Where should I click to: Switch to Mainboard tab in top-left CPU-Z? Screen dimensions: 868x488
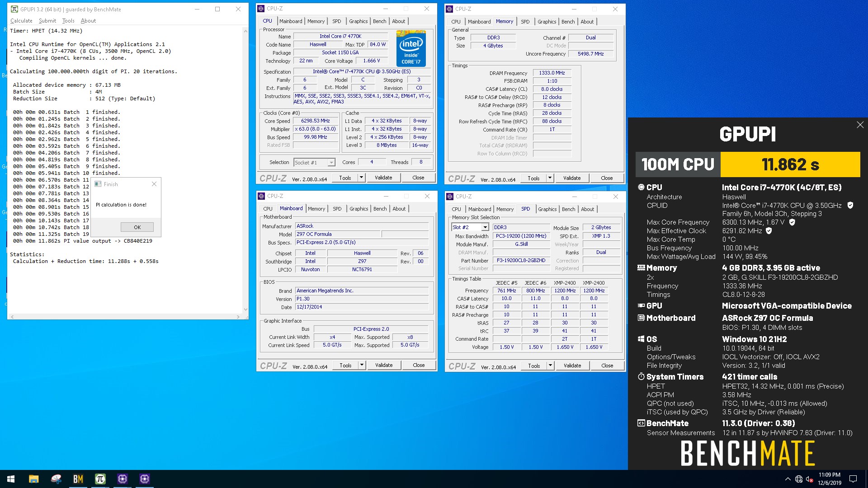(291, 21)
